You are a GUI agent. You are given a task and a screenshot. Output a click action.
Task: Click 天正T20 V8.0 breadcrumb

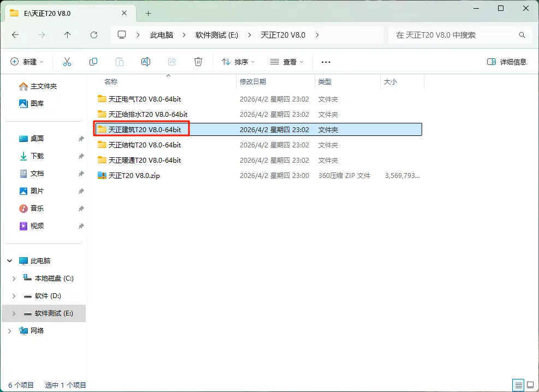283,35
